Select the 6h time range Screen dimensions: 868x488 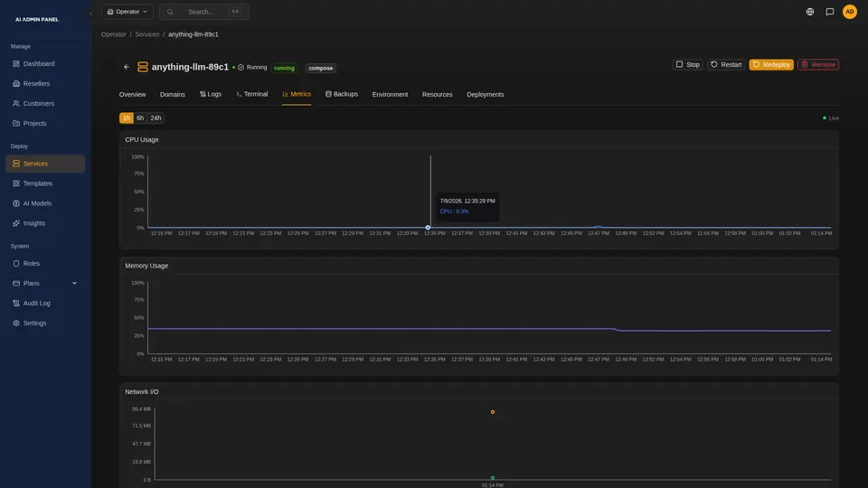(140, 117)
